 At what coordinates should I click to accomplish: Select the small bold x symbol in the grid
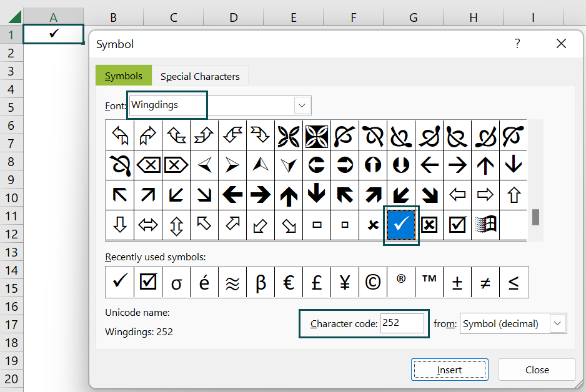373,225
